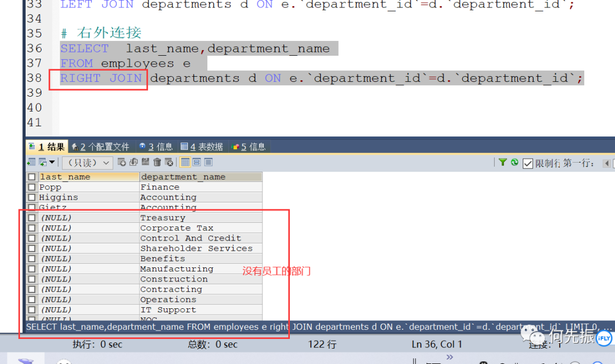Place cursor on the RIGHT JOIN keyword on line 38
Viewport: 615px width, 364px height.
[101, 78]
